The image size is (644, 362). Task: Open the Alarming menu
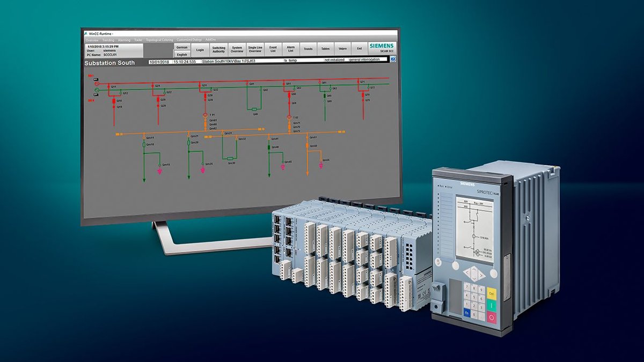pos(124,40)
